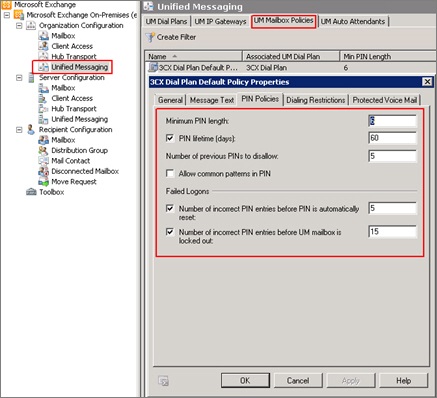
Task: Click the Toolbox icon
Action: 31,192
